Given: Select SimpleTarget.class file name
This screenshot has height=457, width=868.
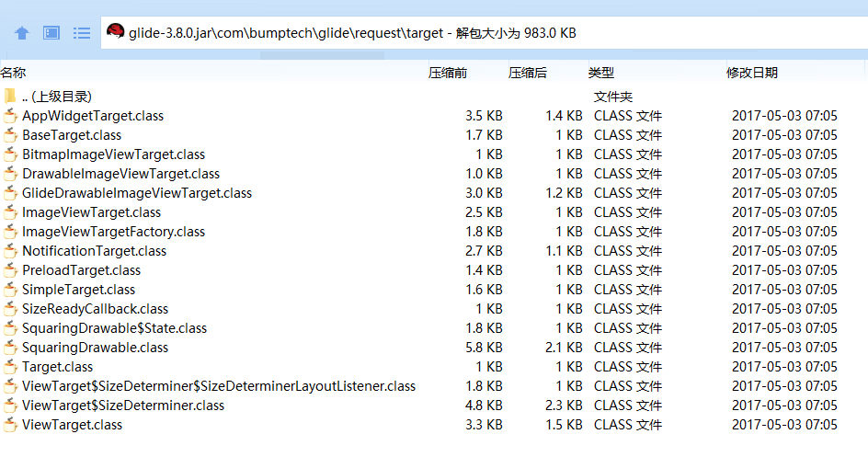Looking at the screenshot, I should click(78, 290).
